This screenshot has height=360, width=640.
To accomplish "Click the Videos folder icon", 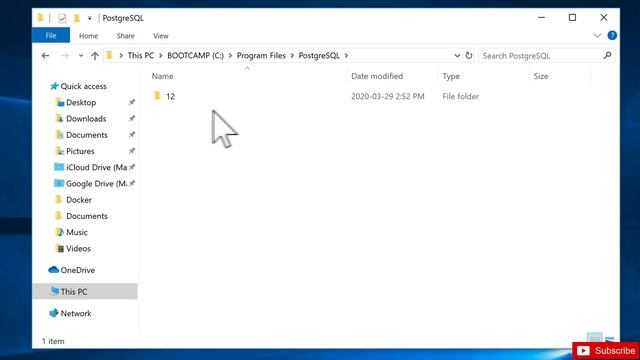I will 60,248.
